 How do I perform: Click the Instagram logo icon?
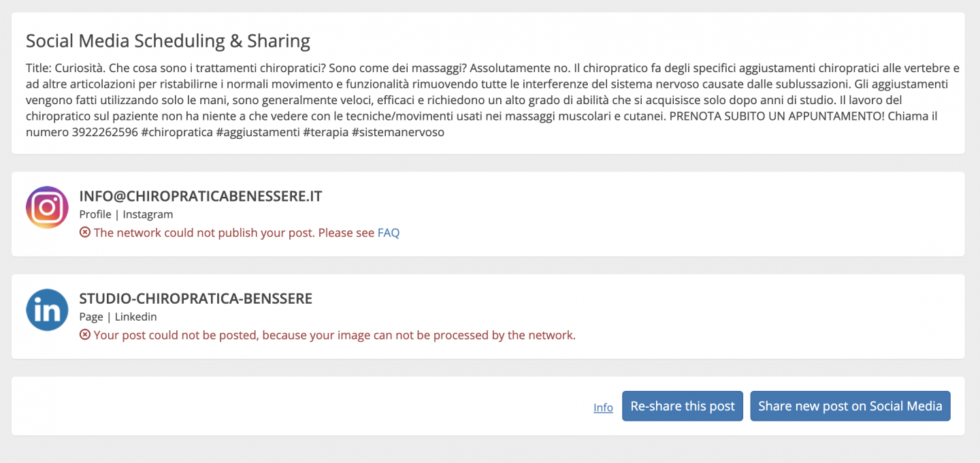click(x=47, y=207)
